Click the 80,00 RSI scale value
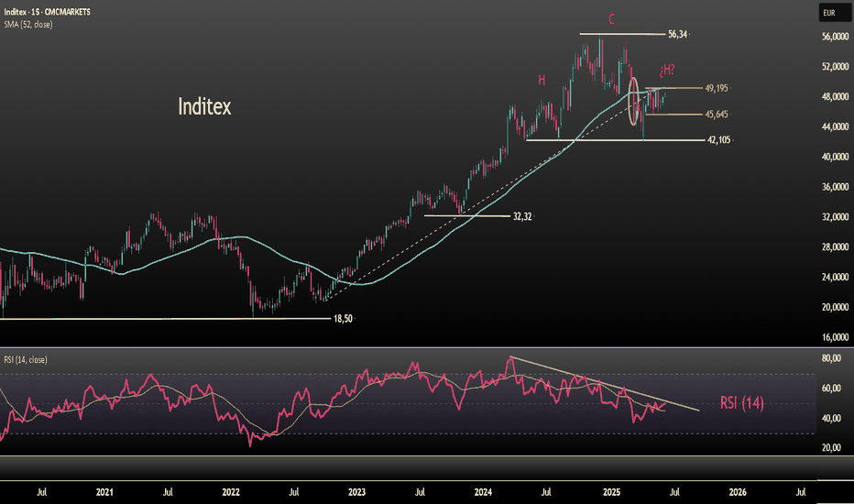 pyautogui.click(x=831, y=358)
